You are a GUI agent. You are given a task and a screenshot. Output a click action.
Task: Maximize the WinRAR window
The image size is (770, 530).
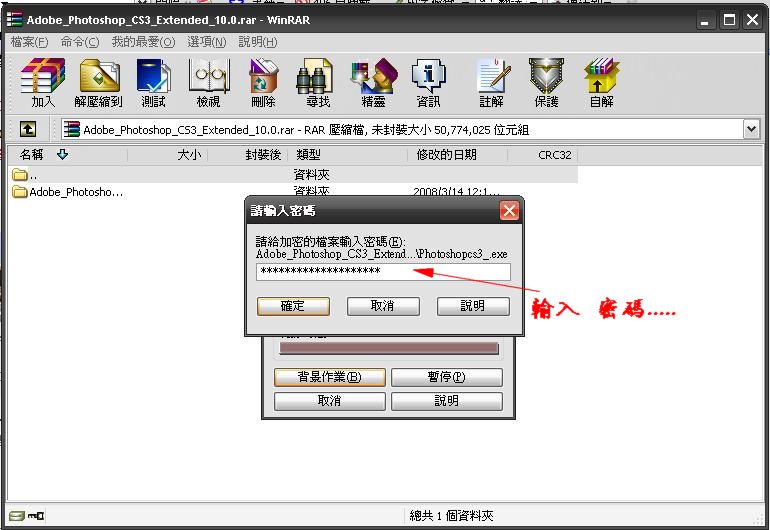coord(729,20)
